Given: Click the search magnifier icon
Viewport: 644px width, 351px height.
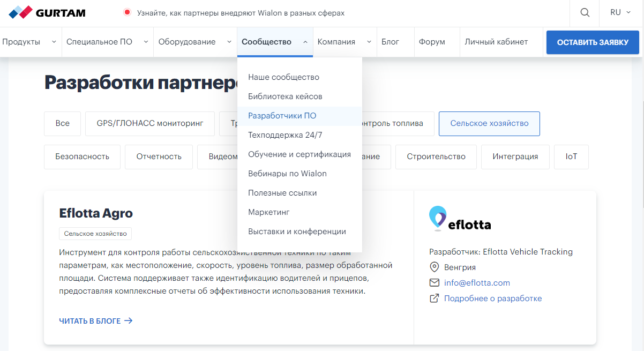Looking at the screenshot, I should coord(584,12).
